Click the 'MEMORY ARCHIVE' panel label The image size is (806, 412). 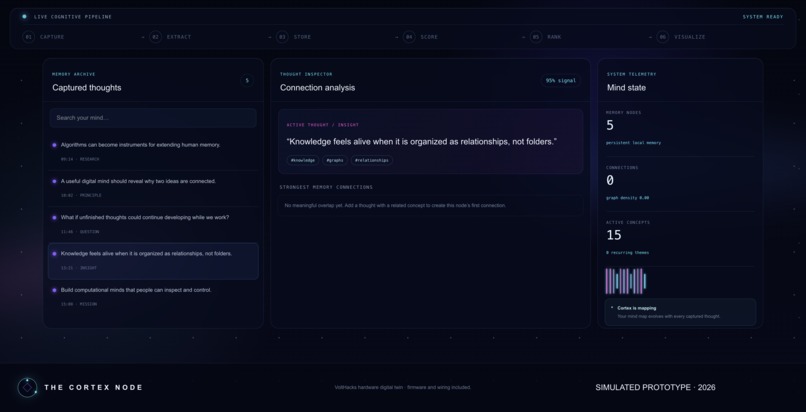click(x=74, y=74)
